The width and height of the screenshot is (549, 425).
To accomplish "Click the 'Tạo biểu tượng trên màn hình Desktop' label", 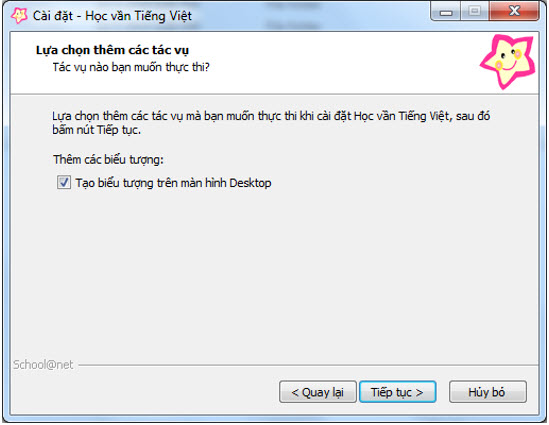I will point(173,183).
